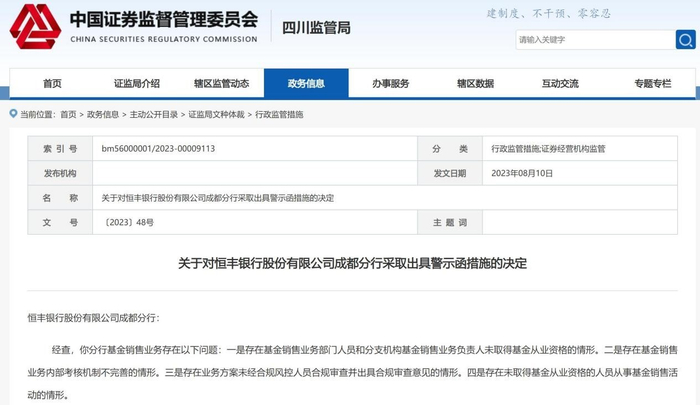Screen dimensions: 700x405
Task: Click the 发布机构 table label
Action: (60, 173)
